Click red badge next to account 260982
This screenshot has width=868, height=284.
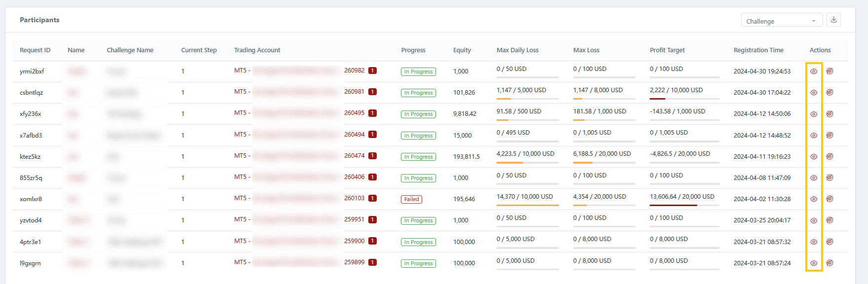tap(372, 71)
